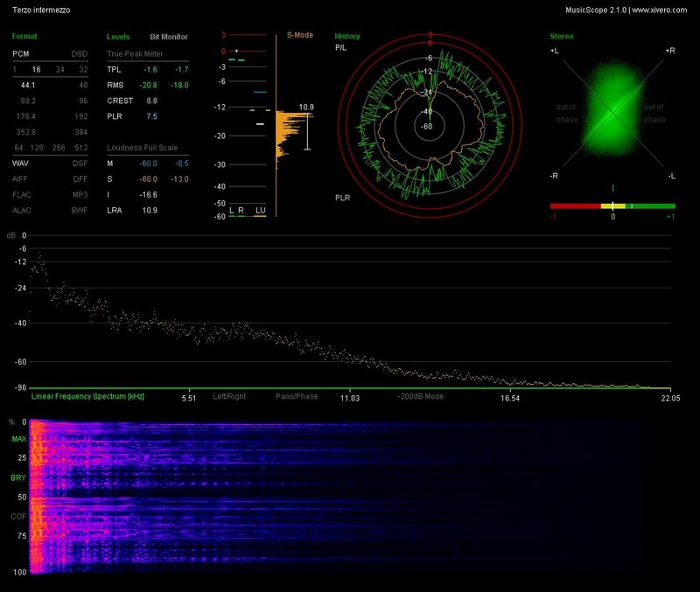This screenshot has width=700, height=592.
Task: Open the www.xivero.com link
Action: click(660, 10)
